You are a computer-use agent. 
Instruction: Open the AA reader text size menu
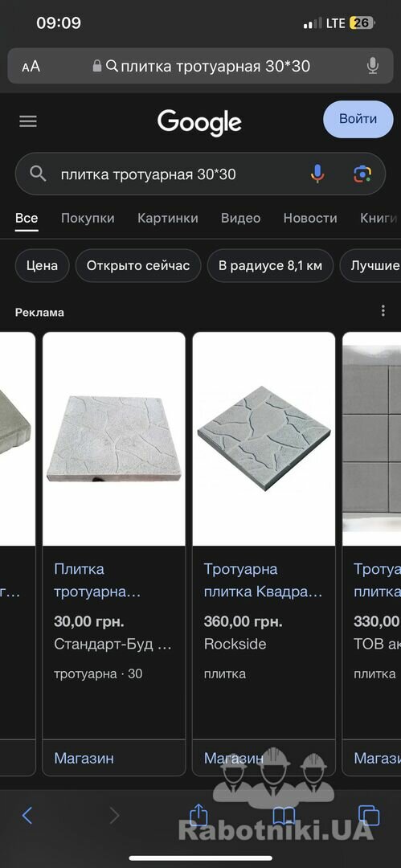[x=31, y=67]
